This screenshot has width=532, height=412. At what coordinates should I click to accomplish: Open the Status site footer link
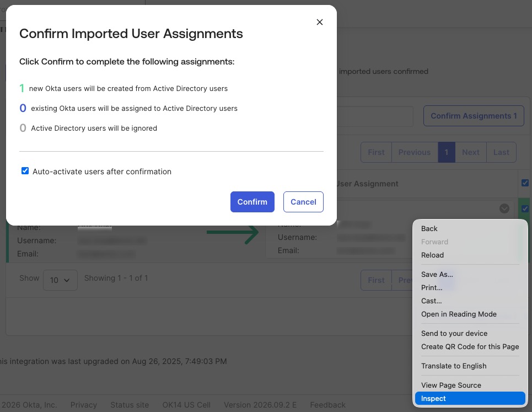coord(130,405)
